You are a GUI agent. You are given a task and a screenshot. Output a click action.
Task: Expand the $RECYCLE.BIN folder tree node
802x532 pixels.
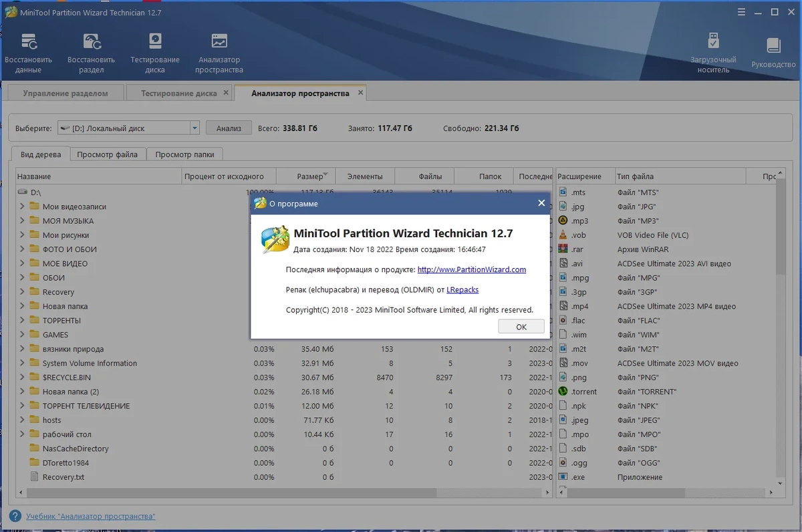(22, 378)
